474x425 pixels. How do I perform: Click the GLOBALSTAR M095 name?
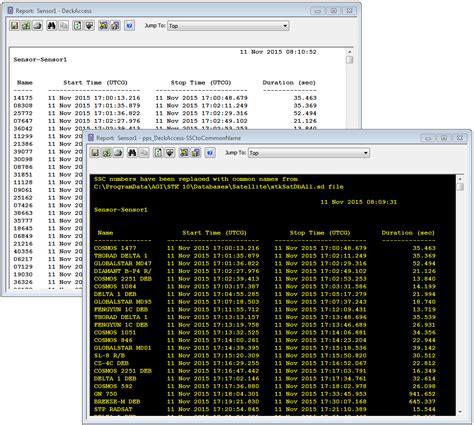point(122,302)
